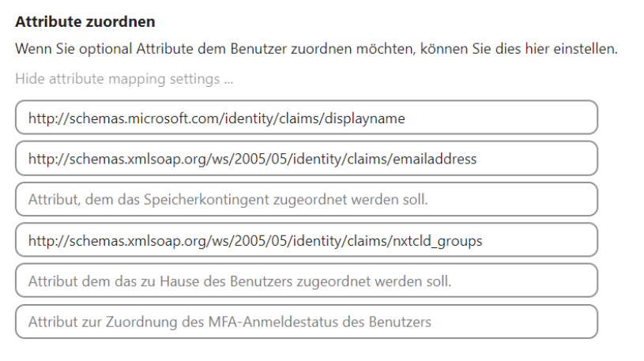Collapse the 'Hide attribute mapping settings' section

(124, 80)
